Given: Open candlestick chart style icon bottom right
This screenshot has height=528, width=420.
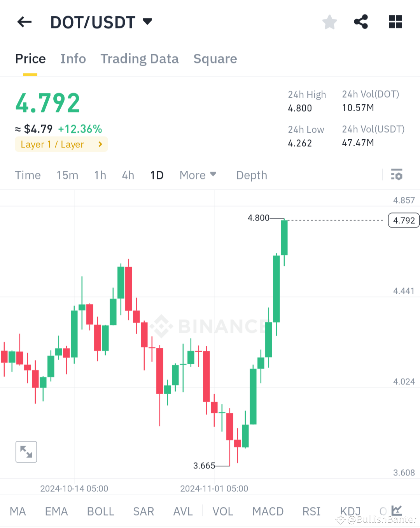Looking at the screenshot, I should (x=396, y=511).
